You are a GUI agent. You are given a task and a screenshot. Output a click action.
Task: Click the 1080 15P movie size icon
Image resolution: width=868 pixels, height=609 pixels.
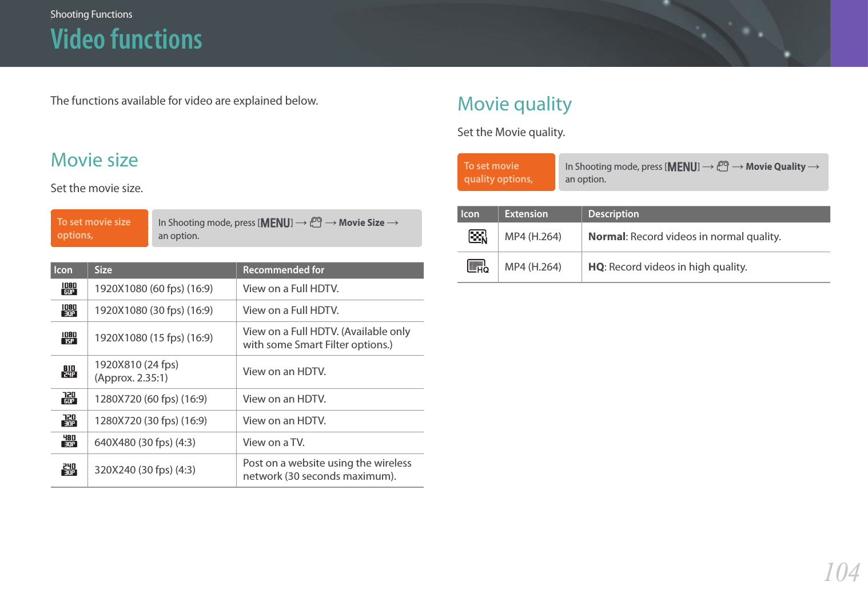click(x=69, y=338)
